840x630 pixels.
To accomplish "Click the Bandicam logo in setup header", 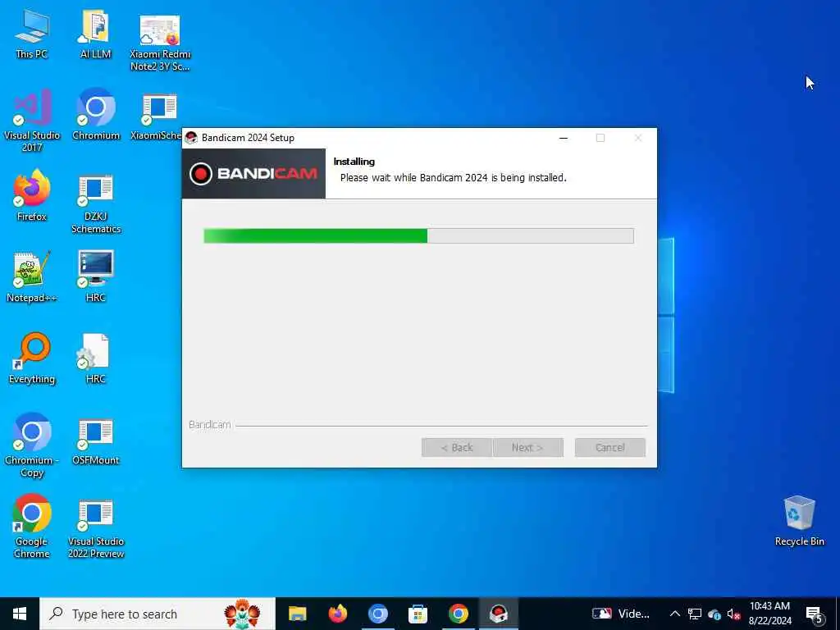I will [x=253, y=174].
